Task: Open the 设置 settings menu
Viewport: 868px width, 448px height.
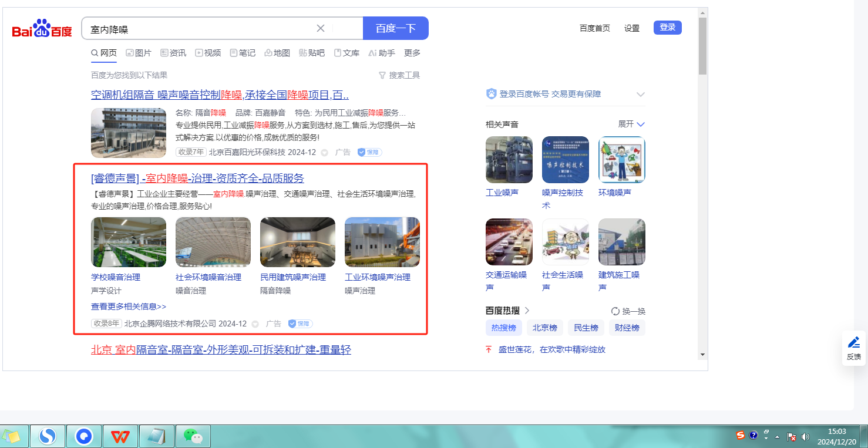Action: pos(632,28)
